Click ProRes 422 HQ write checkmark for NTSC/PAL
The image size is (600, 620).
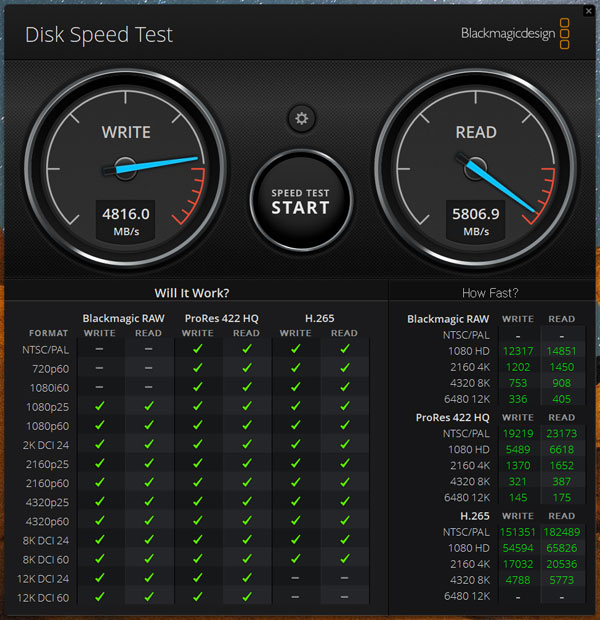[197, 349]
